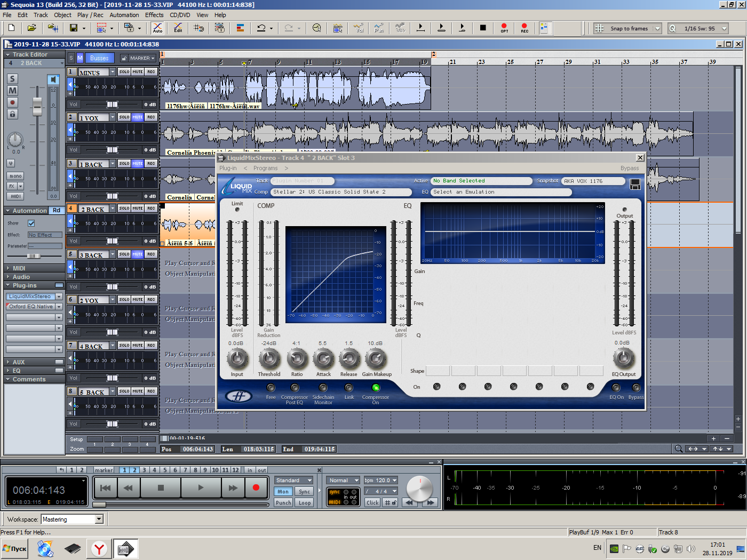Open the CD/DVD menu

[180, 15]
